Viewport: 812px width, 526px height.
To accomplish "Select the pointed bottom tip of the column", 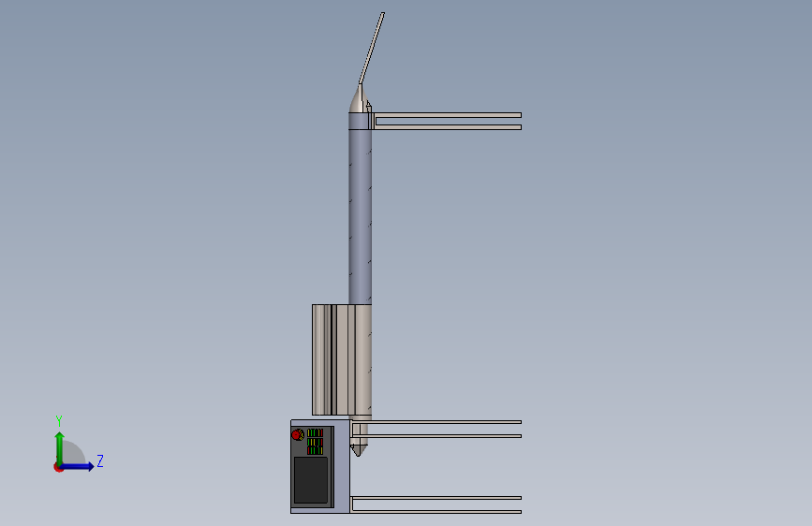I will 359,449.
